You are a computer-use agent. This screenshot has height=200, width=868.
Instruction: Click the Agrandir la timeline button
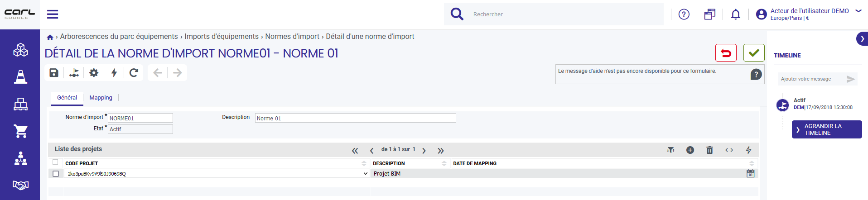[827, 129]
